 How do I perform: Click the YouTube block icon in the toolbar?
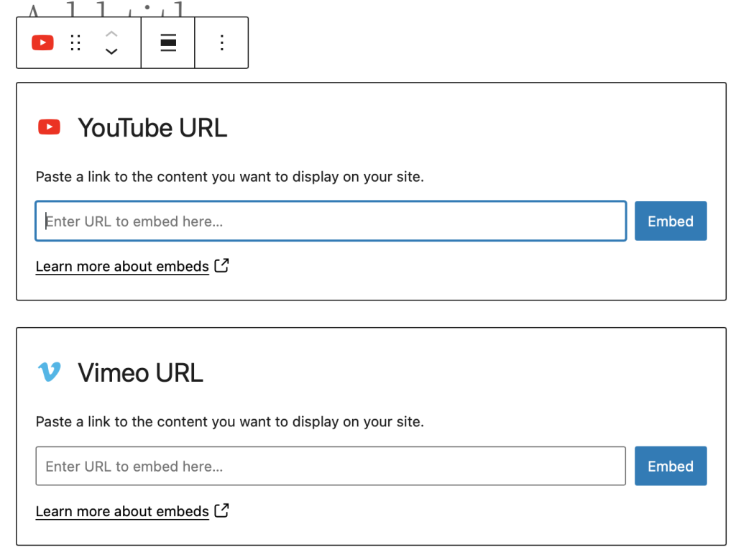pos(42,42)
